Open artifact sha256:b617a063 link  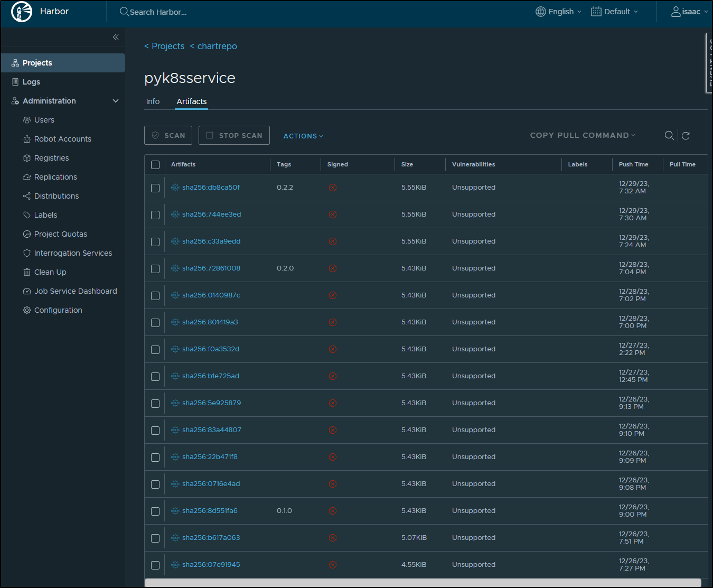tap(211, 538)
